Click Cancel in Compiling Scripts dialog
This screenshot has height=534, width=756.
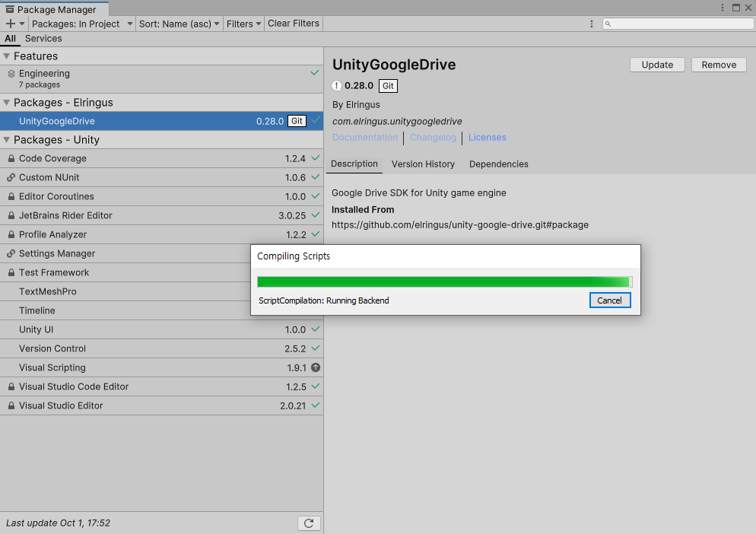pos(610,300)
